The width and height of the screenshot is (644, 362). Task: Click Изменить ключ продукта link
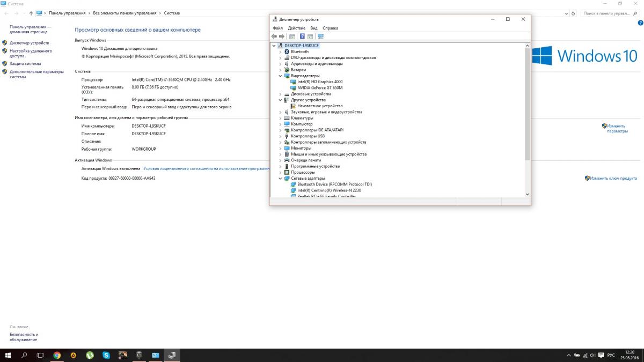613,178
